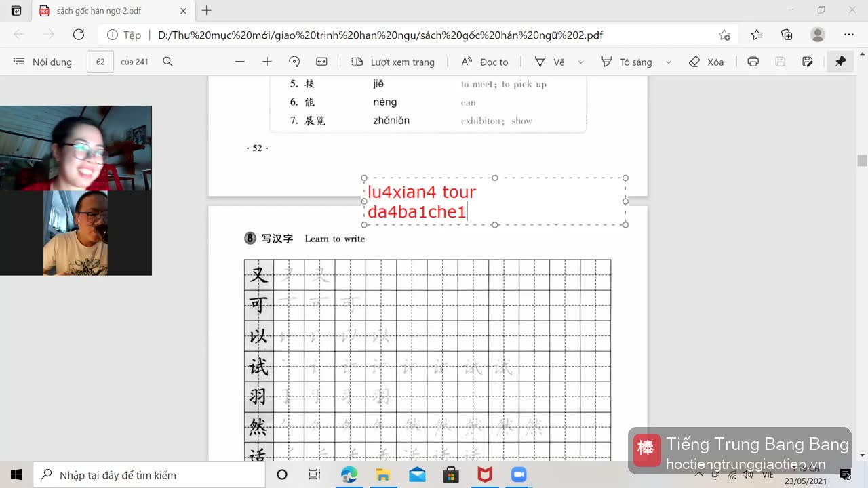
Task: Zoom in with the plus icon
Action: pyautogui.click(x=267, y=62)
